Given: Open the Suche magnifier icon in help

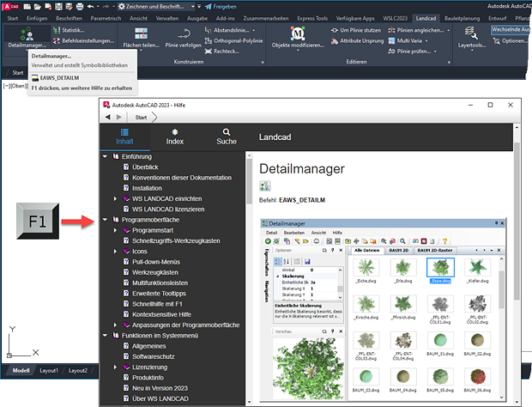Looking at the screenshot, I should tap(227, 134).
